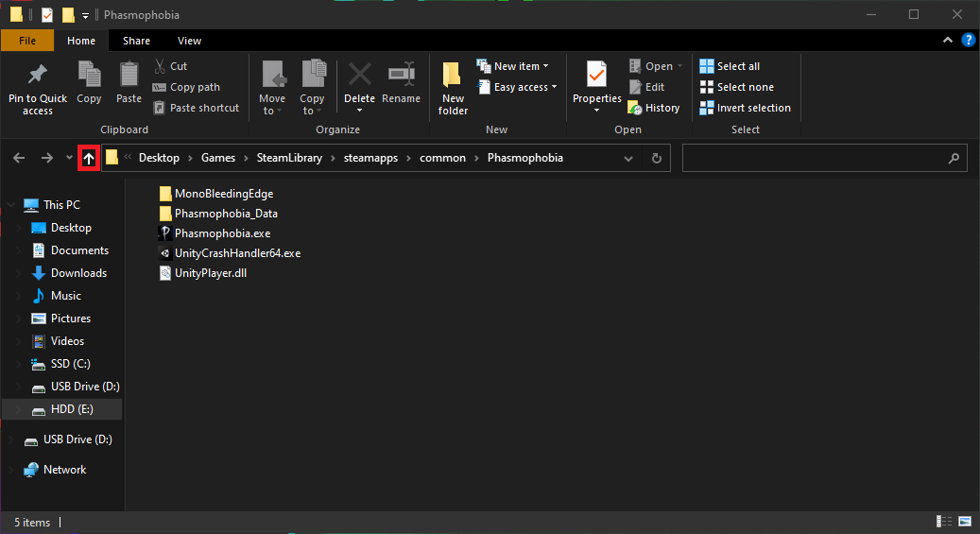Viewport: 980px width, 534px height.
Task: Open the File menu tab
Action: 26,40
